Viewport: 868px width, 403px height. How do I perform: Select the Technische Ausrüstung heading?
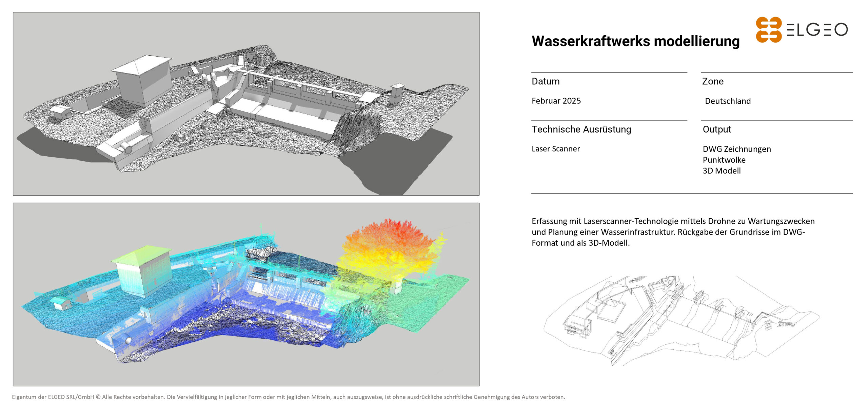581,129
